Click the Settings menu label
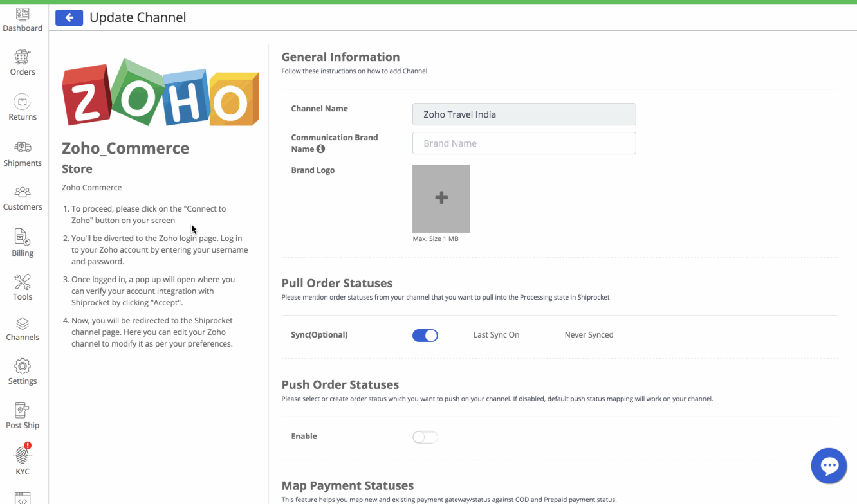Viewport: 857px width, 504px height. point(23,381)
